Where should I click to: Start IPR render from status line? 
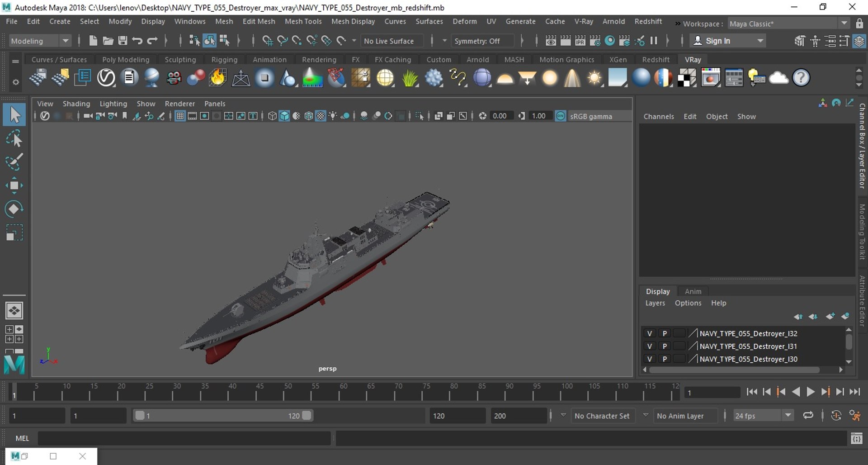click(580, 41)
